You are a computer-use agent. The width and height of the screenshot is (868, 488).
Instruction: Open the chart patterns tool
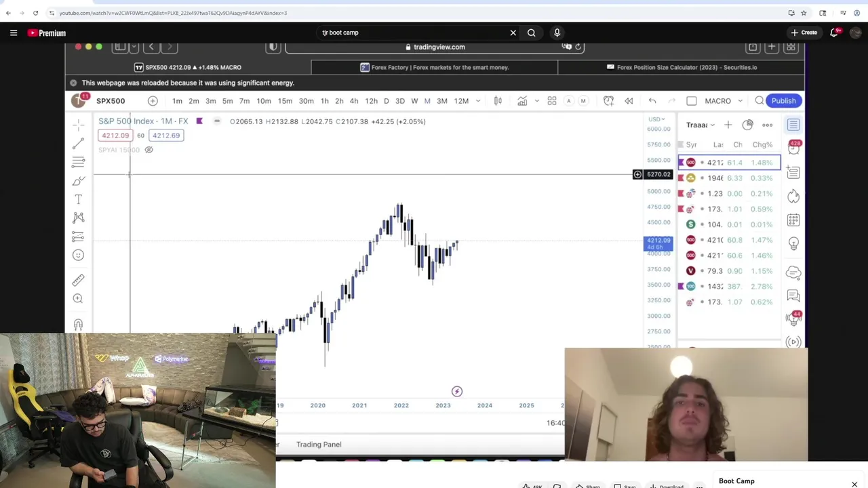(x=78, y=218)
